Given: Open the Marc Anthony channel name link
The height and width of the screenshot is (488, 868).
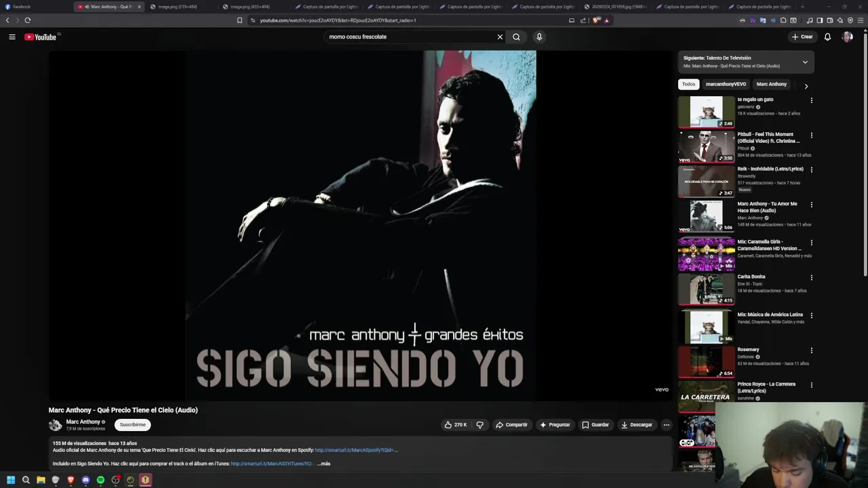Looking at the screenshot, I should 83,422.
